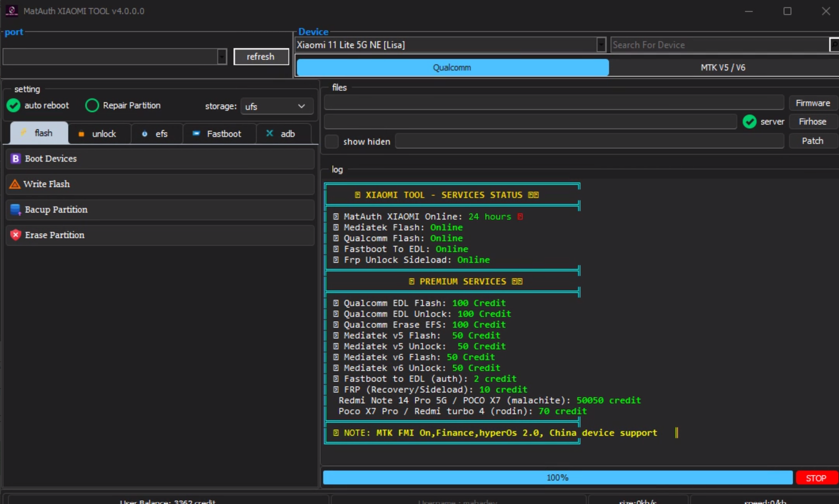Click the XIAOMI TOOL SERVICES STATUS header
This screenshot has height=504, width=839.
pos(447,195)
